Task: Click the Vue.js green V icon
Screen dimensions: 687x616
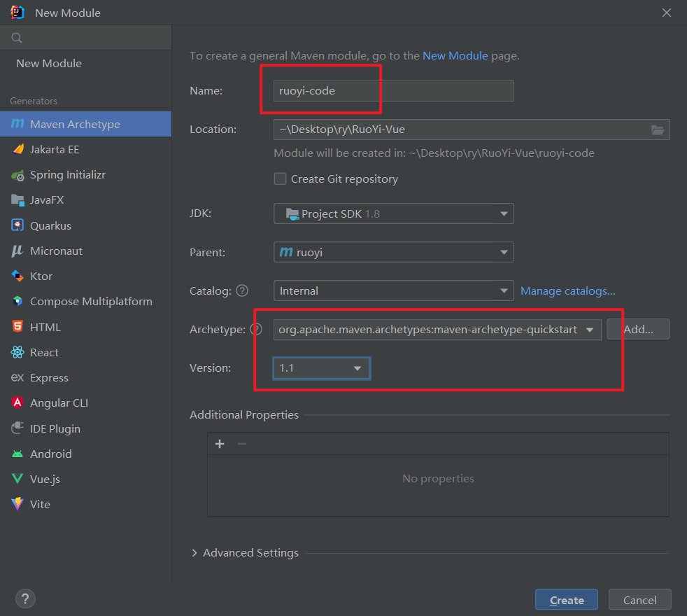Action: [x=17, y=479]
